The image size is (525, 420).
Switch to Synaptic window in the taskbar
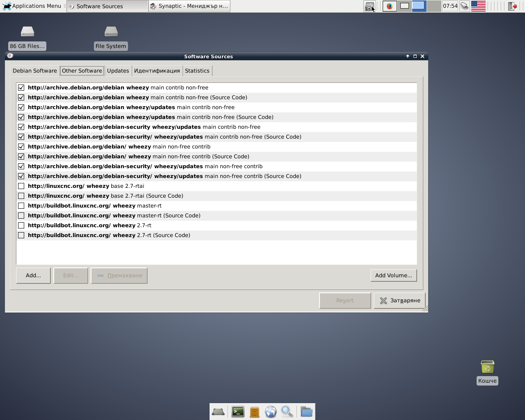[189, 6]
